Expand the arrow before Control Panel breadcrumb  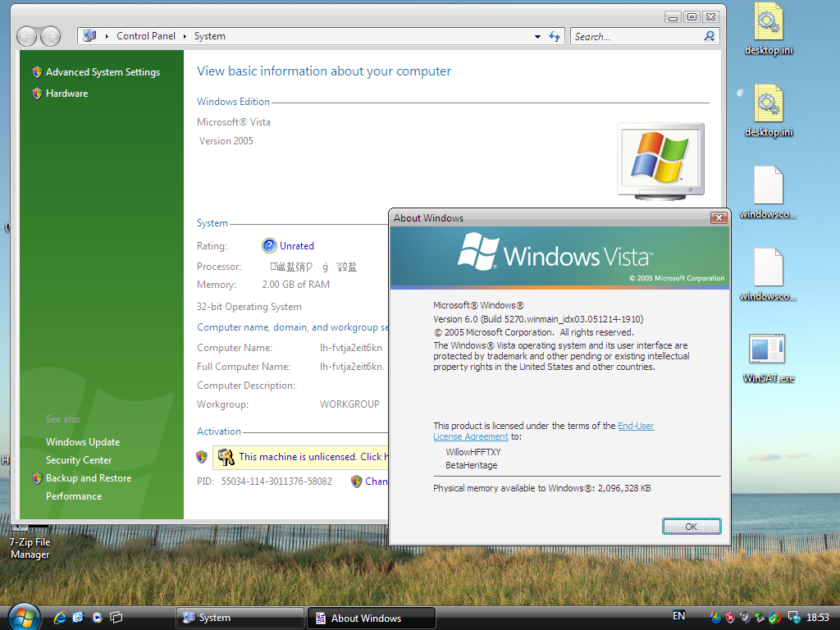(x=107, y=36)
